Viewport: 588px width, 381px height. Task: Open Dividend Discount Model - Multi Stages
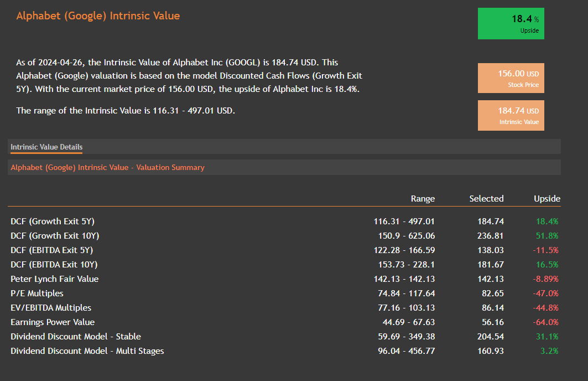pyautogui.click(x=87, y=351)
